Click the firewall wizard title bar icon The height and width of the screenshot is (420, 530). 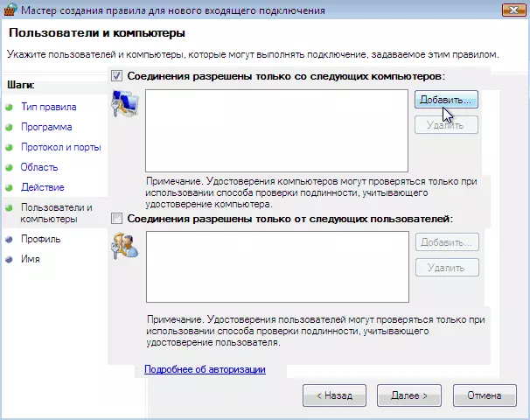[10, 10]
